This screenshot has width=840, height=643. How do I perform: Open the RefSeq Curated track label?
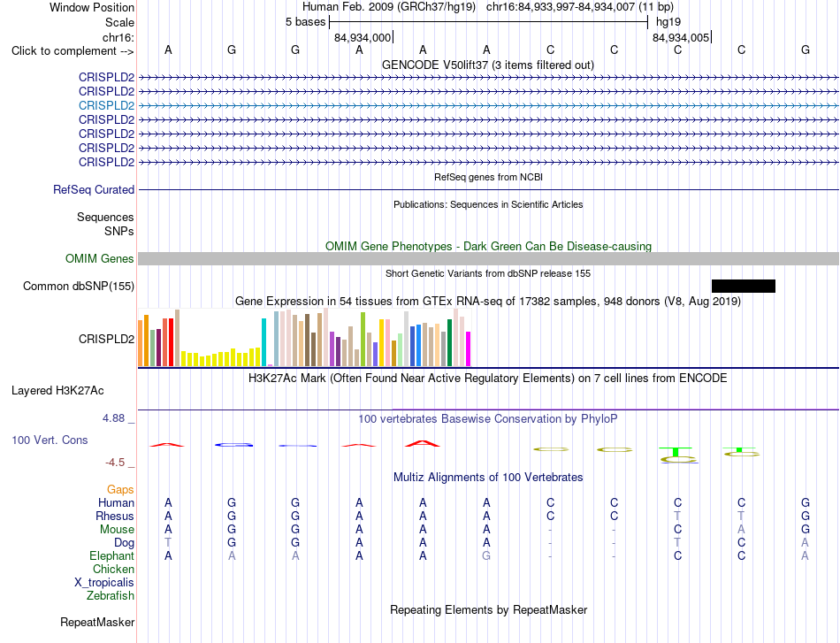pyautogui.click(x=93, y=189)
